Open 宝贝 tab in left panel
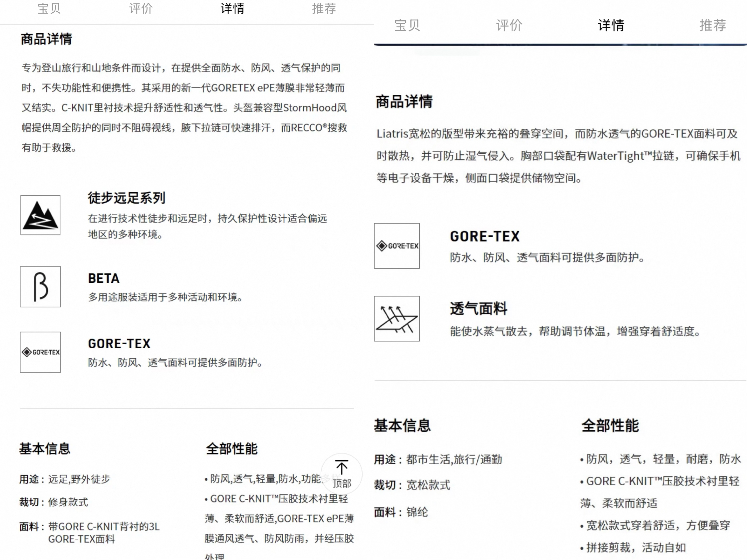Viewport: 747px width, 560px height. [49, 8]
